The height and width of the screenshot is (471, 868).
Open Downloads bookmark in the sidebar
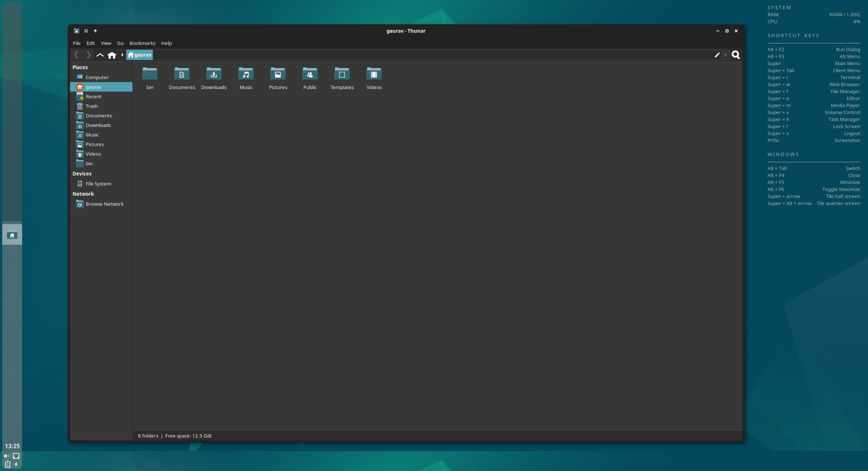[101, 125]
